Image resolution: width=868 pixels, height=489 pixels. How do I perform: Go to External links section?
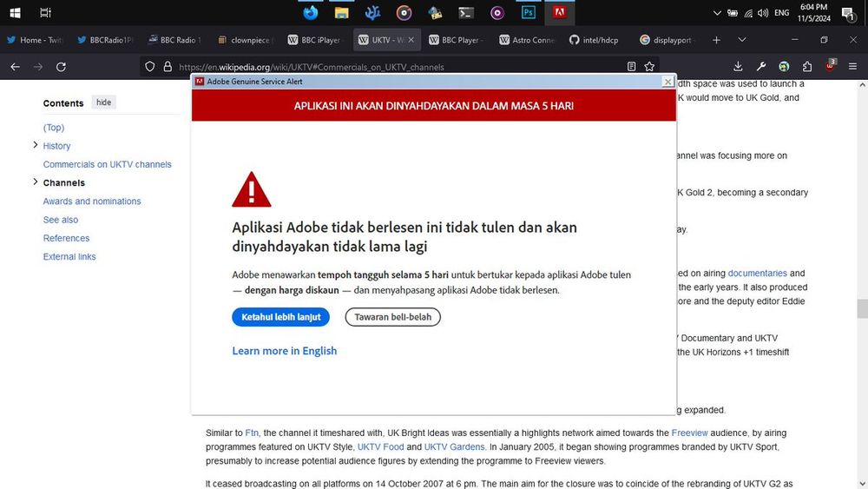(x=69, y=256)
